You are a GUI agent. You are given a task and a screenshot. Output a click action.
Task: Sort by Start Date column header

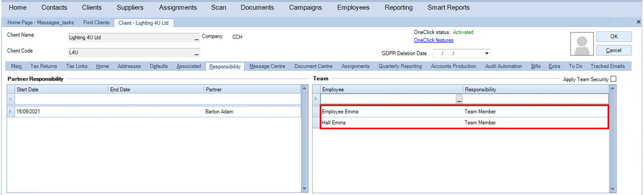pos(61,89)
